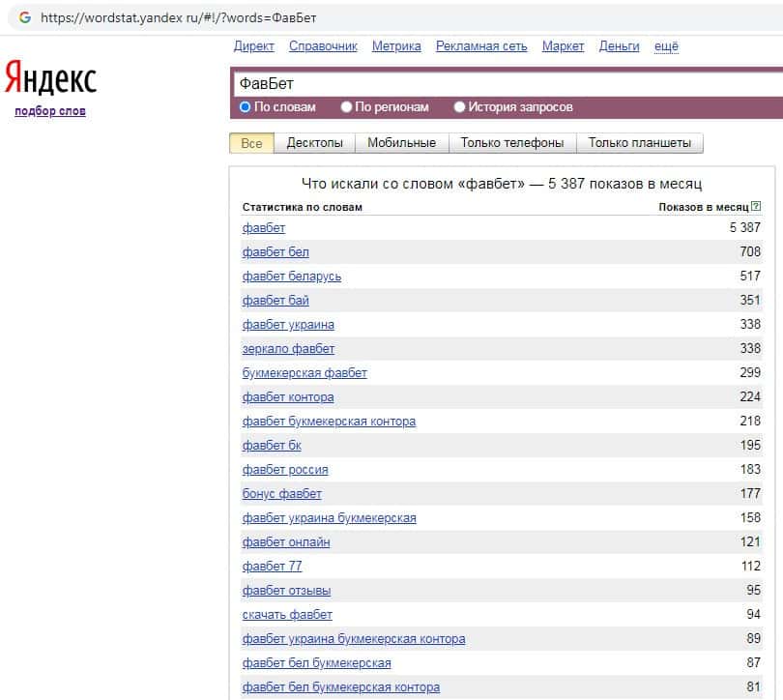
Task: Select the По словам radio button
Action: (x=246, y=107)
